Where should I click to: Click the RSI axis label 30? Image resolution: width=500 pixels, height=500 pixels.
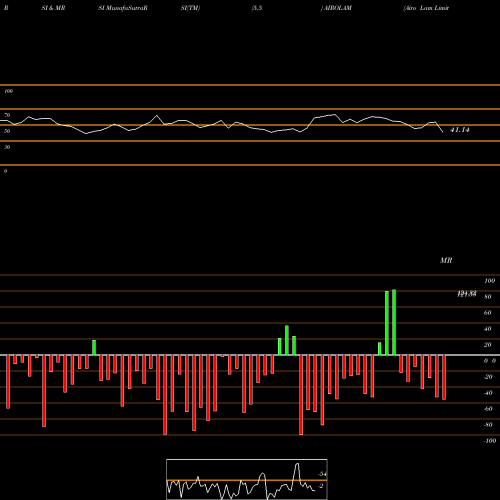(x=7, y=147)
